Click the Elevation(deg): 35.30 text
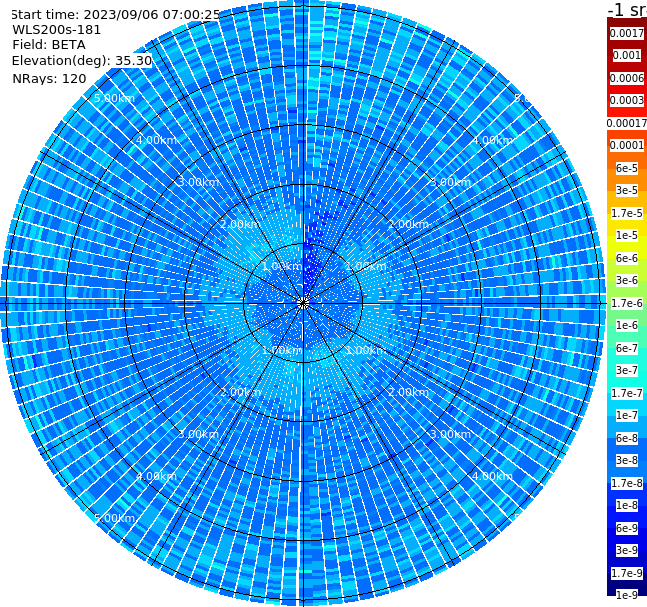 point(82,61)
